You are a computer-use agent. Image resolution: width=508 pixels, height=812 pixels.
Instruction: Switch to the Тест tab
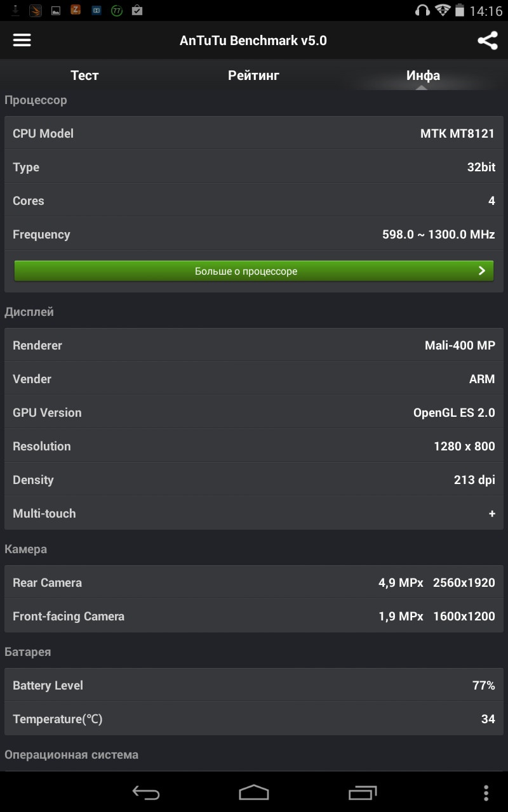[84, 75]
